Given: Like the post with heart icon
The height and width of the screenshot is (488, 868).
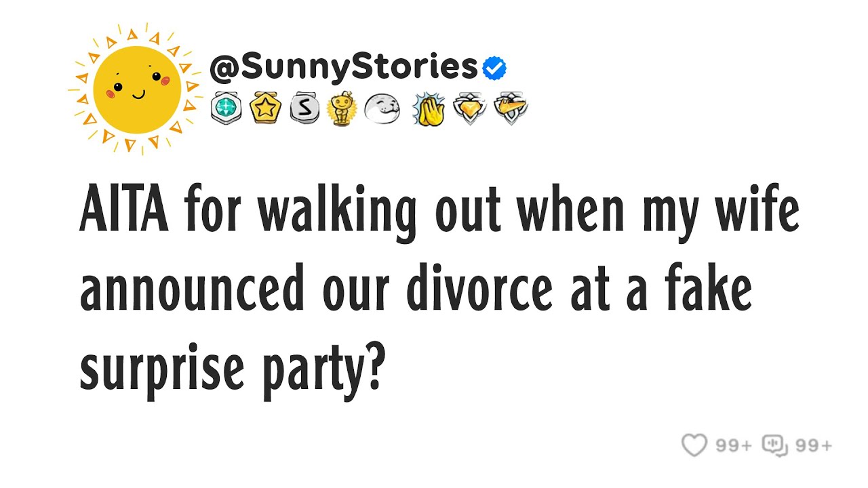Looking at the screenshot, I should click(694, 445).
